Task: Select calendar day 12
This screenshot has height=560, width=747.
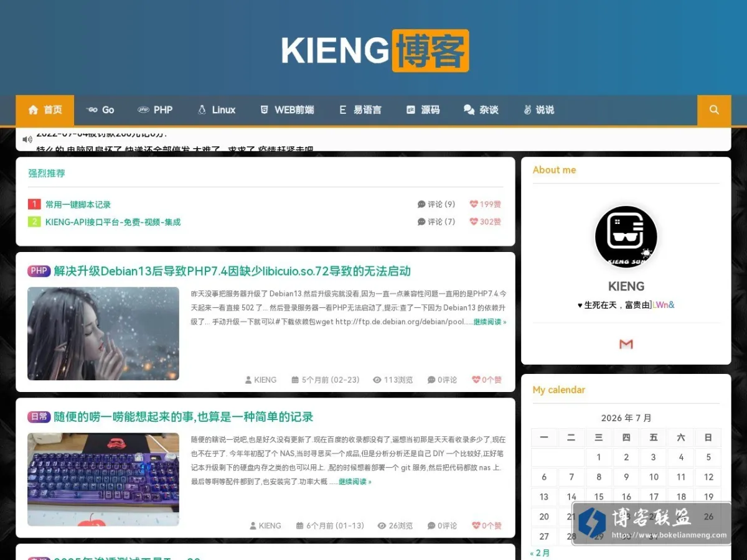Action: [x=708, y=477]
